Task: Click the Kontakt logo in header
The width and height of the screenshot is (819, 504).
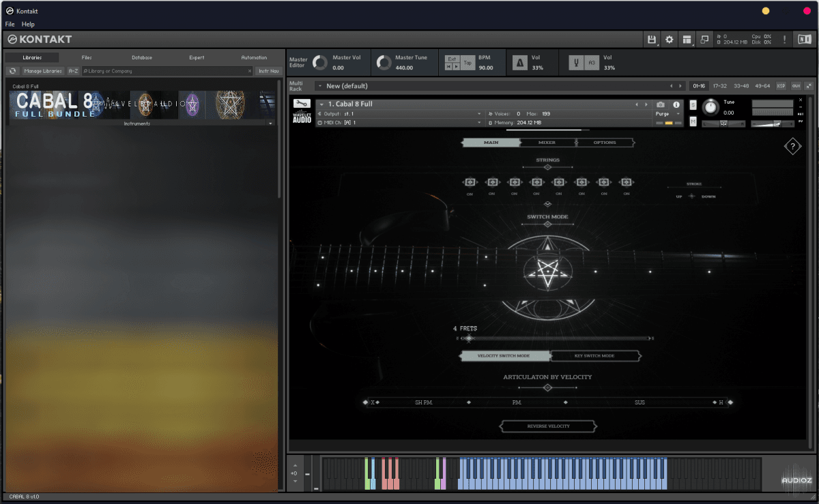Action: 39,40
